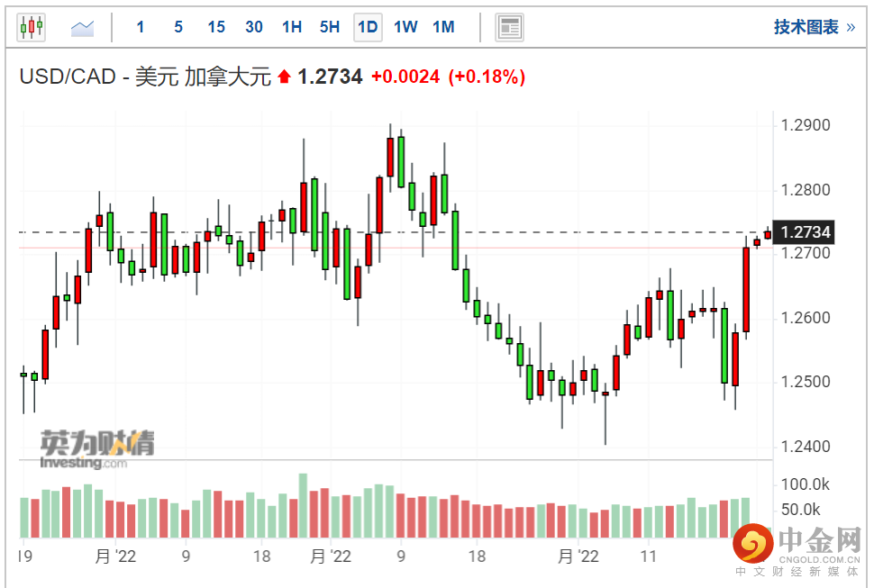This screenshot has height=588, width=874.
Task: Click the tallest green volume bar
Action: [304, 505]
